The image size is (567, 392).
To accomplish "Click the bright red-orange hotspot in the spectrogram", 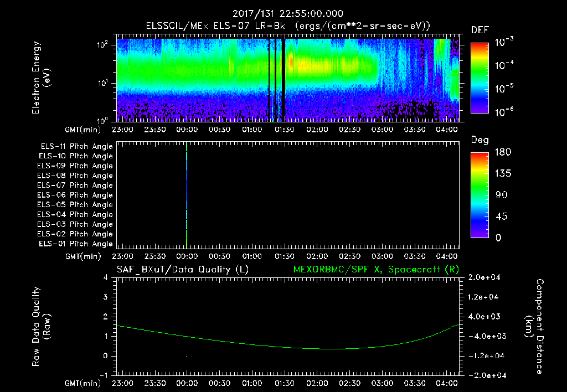I will tap(291, 62).
